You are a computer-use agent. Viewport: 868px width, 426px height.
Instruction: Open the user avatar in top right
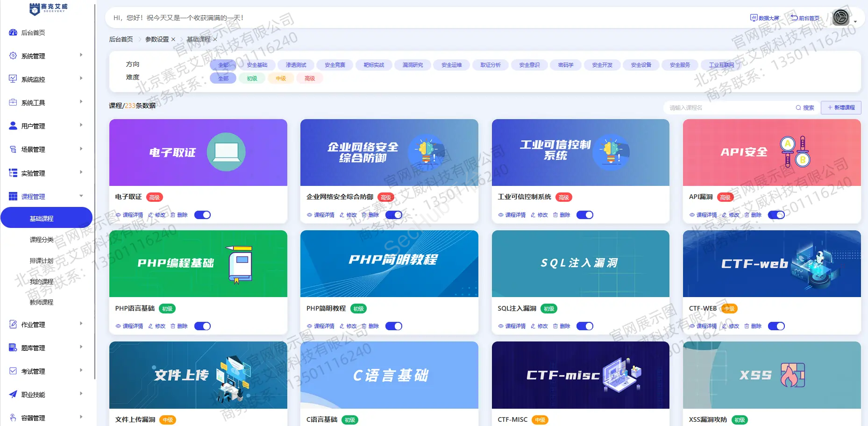(841, 18)
